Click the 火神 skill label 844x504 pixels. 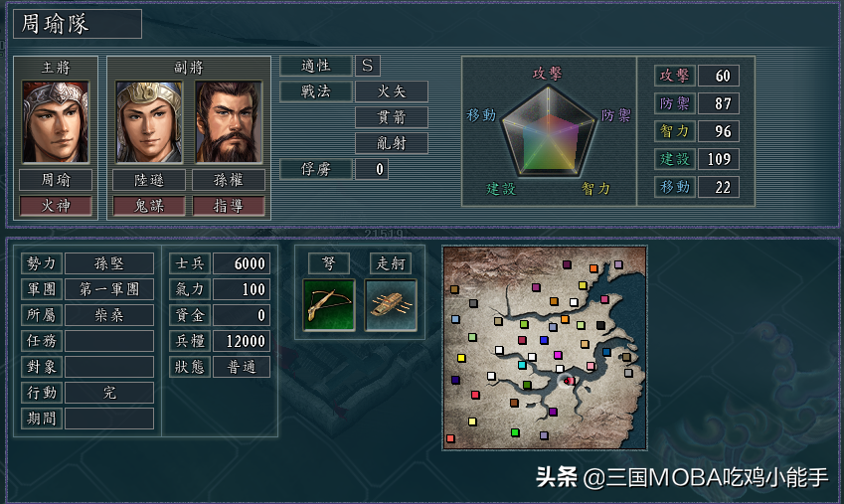[x=56, y=206]
